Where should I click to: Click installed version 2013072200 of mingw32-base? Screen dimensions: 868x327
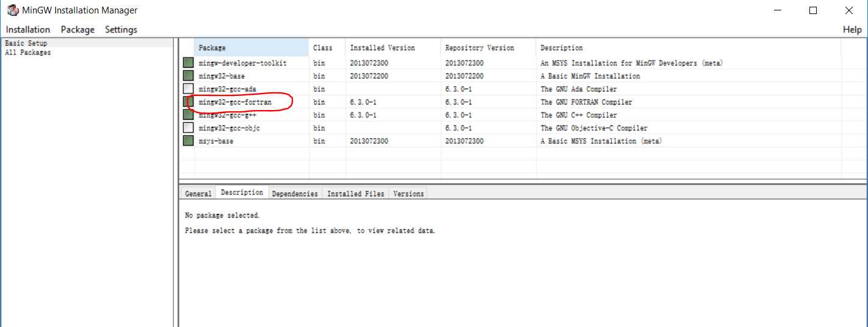pos(369,76)
